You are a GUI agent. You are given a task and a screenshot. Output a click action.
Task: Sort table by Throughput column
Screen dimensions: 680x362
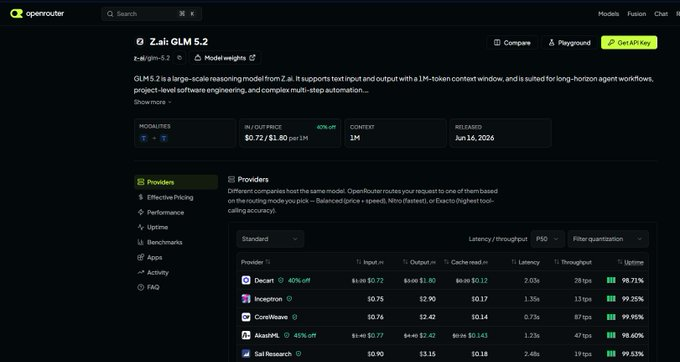click(x=572, y=262)
